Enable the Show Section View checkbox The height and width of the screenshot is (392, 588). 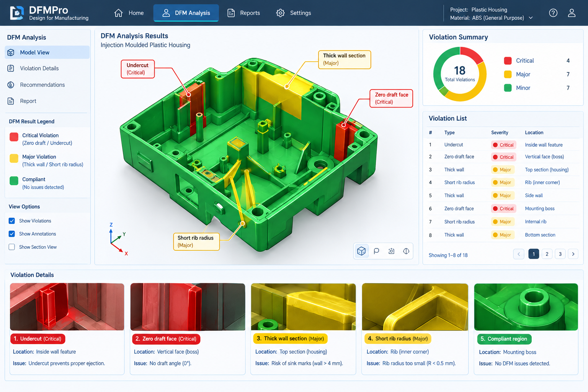(12, 247)
